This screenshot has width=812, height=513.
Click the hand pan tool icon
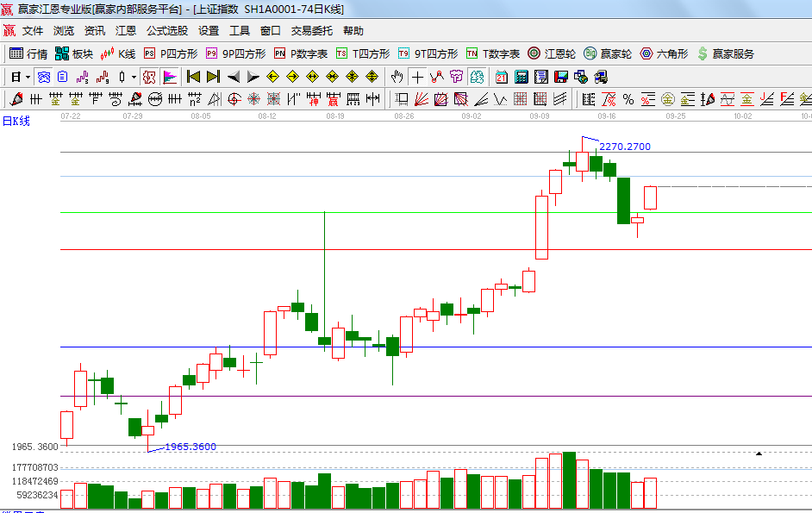(397, 77)
